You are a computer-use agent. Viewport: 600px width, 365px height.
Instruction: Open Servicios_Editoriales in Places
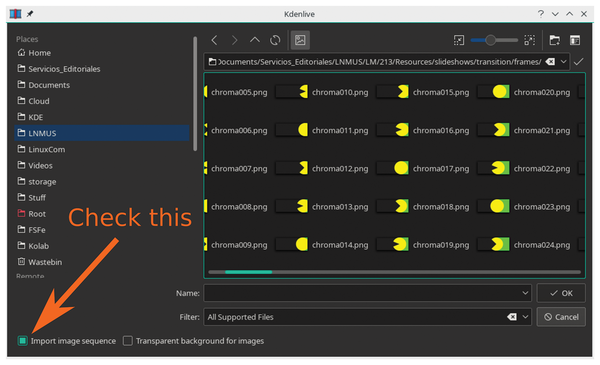click(x=102, y=69)
